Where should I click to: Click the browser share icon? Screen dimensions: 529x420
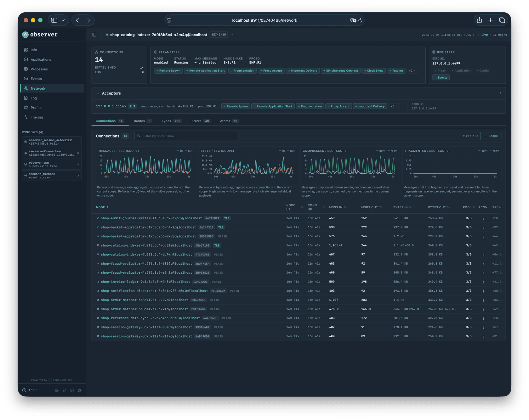pos(479,20)
